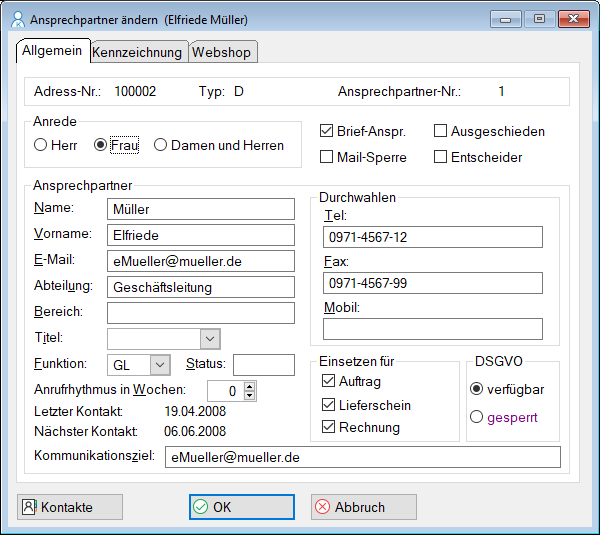Image resolution: width=600 pixels, height=535 pixels.
Task: Cancel with the Abbruch button
Action: [x=363, y=507]
